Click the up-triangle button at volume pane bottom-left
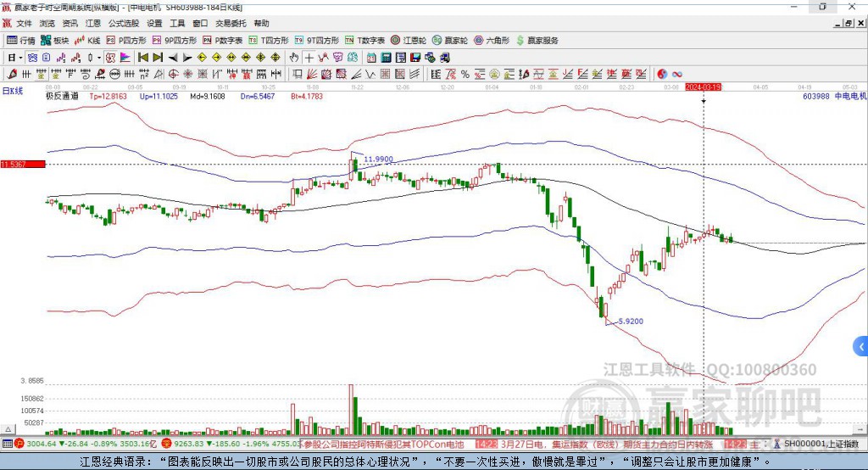868x470 pixels. pos(8,429)
